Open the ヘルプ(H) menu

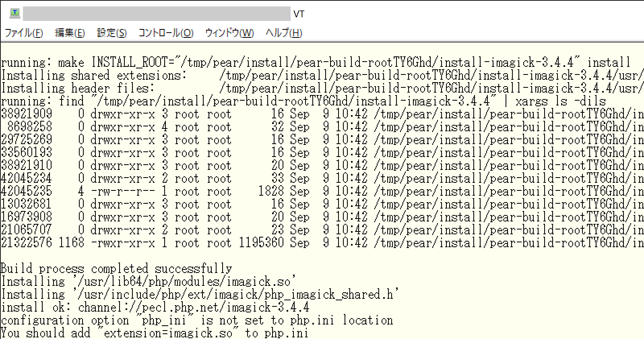284,33
